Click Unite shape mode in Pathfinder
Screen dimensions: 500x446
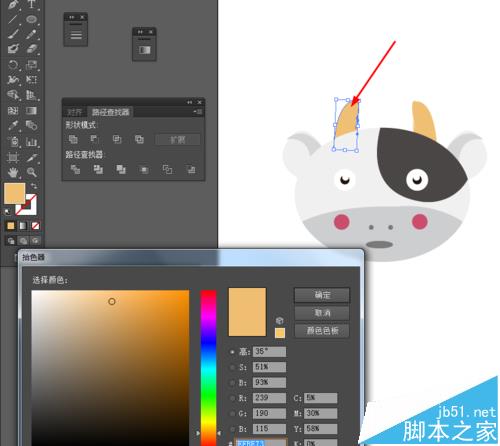point(73,139)
